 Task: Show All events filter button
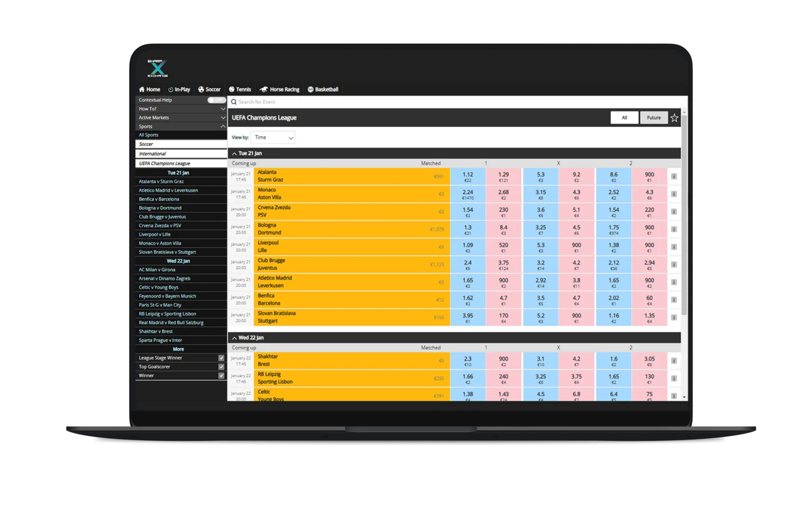(x=624, y=118)
